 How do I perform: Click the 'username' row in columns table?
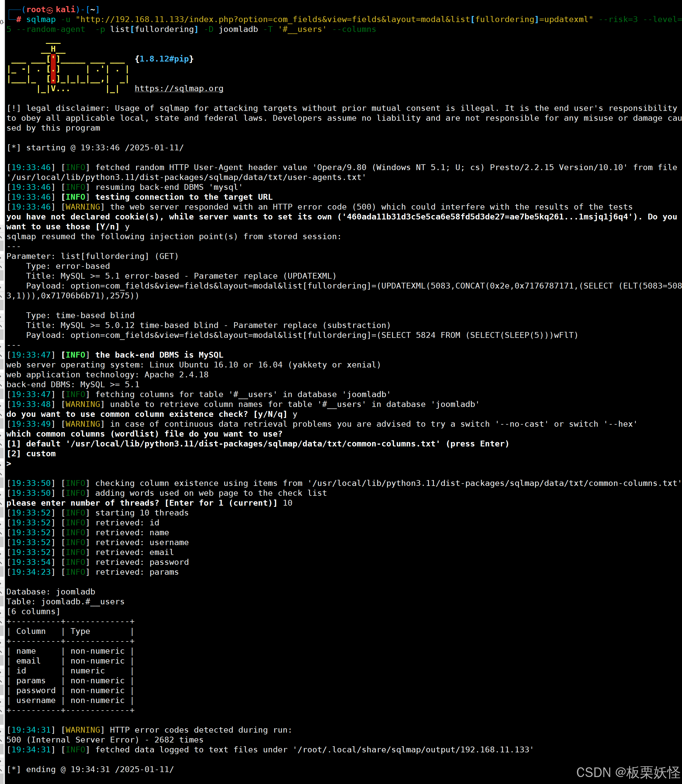[36, 700]
